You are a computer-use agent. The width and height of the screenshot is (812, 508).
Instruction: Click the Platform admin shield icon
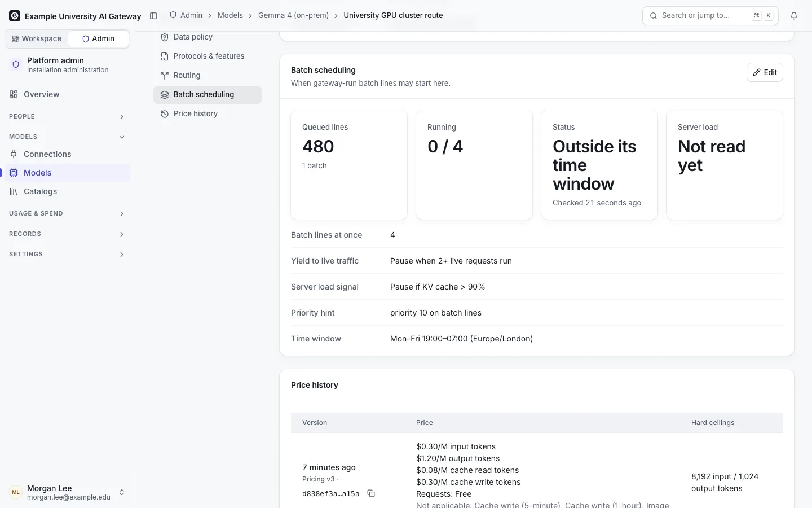tap(16, 64)
